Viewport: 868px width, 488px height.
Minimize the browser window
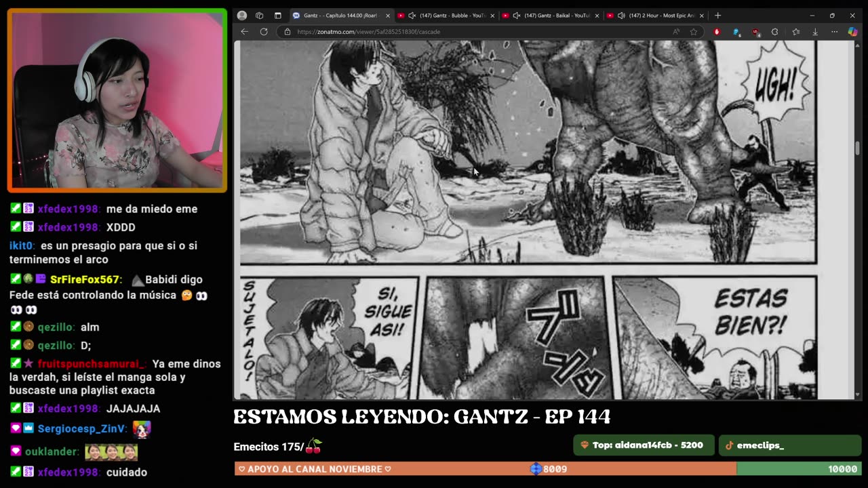(812, 16)
